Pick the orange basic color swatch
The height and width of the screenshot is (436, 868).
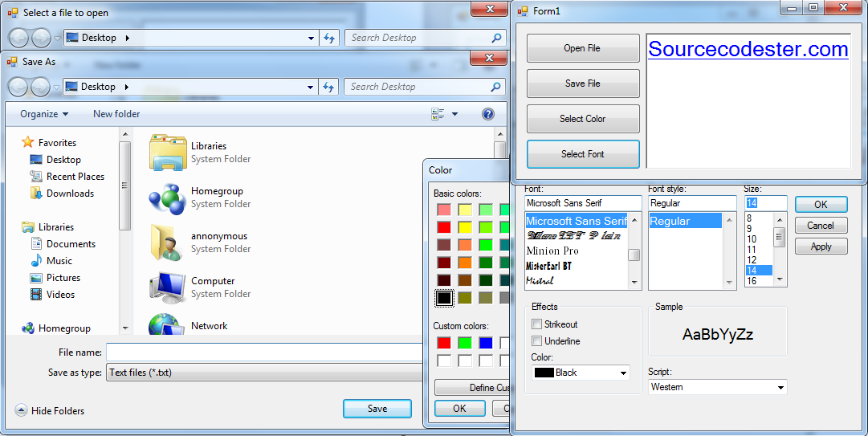[465, 263]
